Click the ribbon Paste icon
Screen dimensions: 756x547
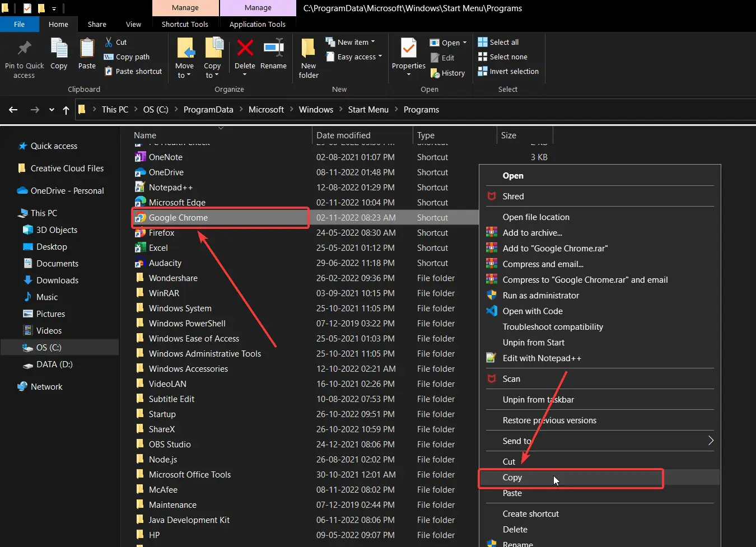(x=87, y=48)
